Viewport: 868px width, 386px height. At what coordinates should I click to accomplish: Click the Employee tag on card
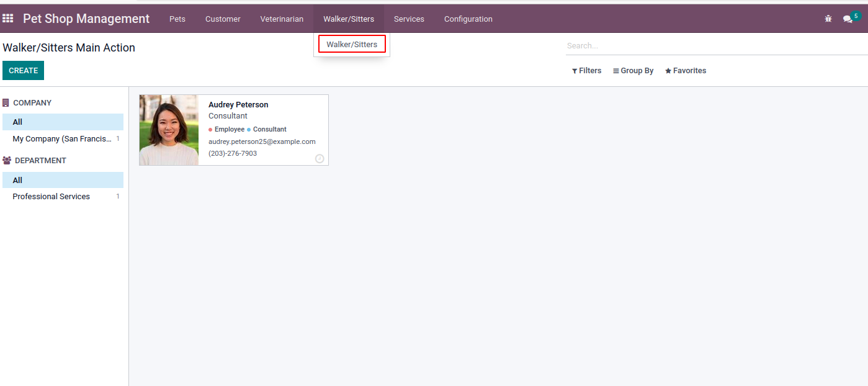[226, 130]
